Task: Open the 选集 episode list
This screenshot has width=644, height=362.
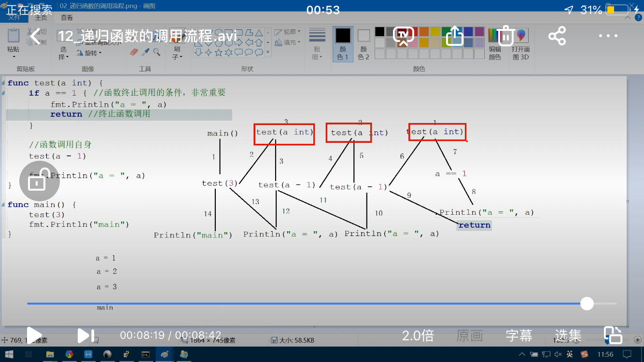Action: (568, 335)
